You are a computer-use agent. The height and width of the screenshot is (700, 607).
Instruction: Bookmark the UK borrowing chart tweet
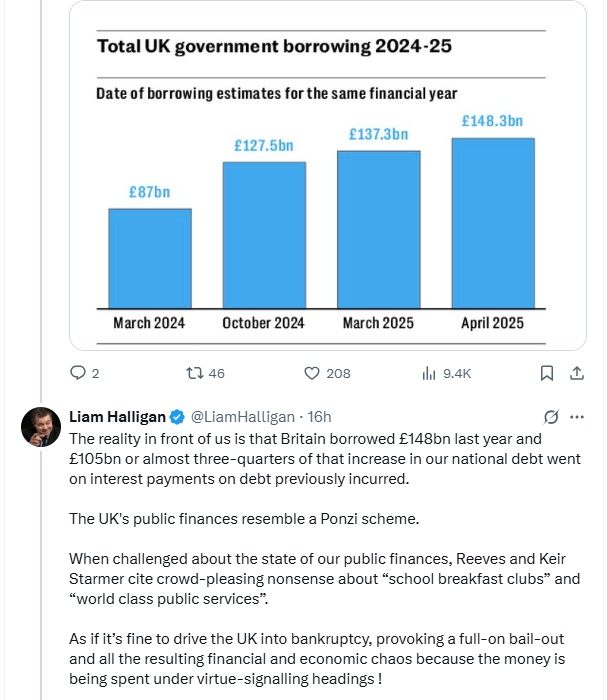[x=547, y=373]
